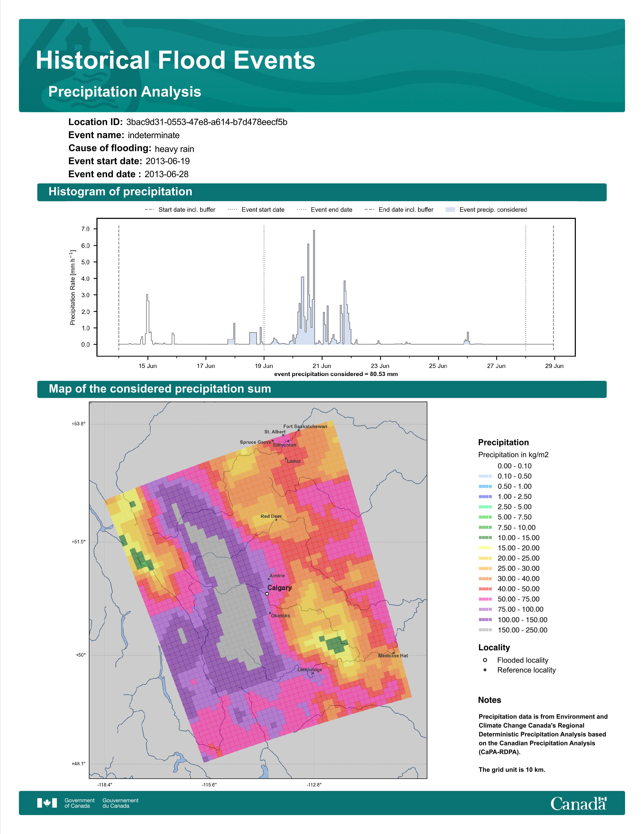
Task: Click the 29 Jun x-axis label
Action: pyautogui.click(x=554, y=366)
